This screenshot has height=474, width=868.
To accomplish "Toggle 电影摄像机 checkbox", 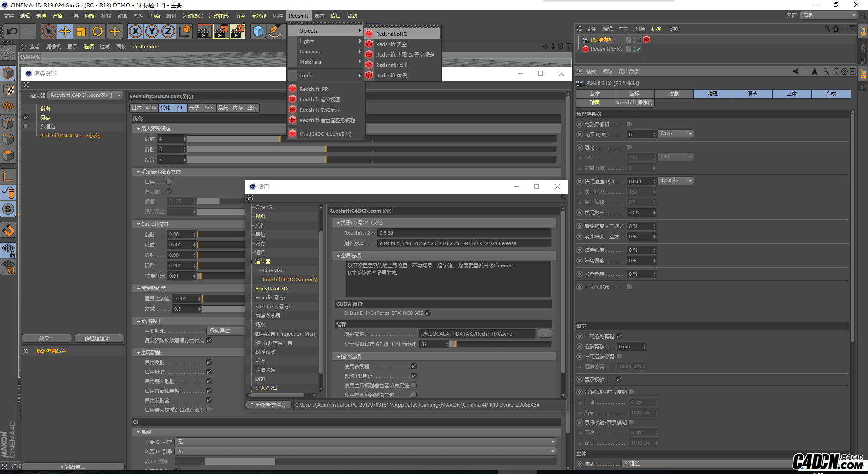I will [629, 124].
